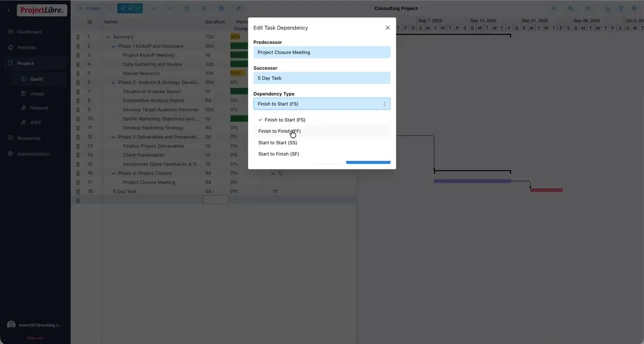The height and width of the screenshot is (344, 644).
Task: Click the filter funnel icon
Action: click(621, 8)
